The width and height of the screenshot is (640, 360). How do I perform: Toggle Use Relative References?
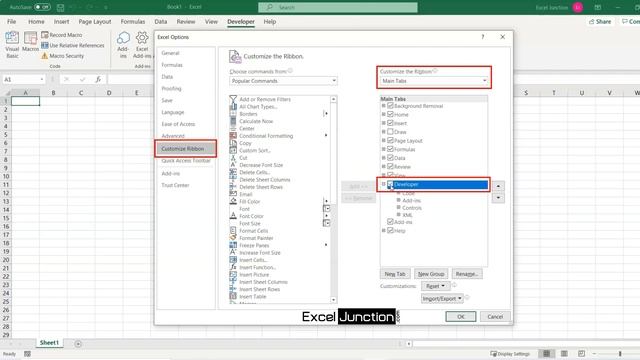point(73,45)
